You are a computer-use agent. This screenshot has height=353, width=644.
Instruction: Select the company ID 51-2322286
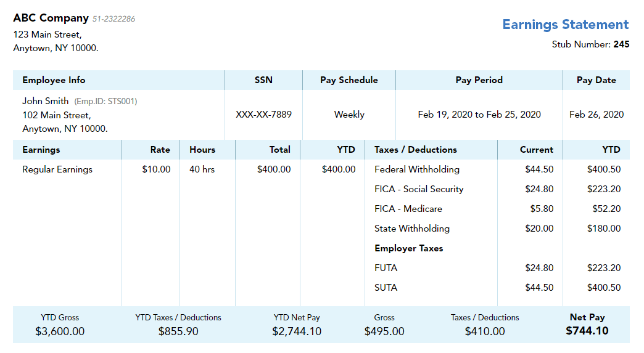(114, 19)
